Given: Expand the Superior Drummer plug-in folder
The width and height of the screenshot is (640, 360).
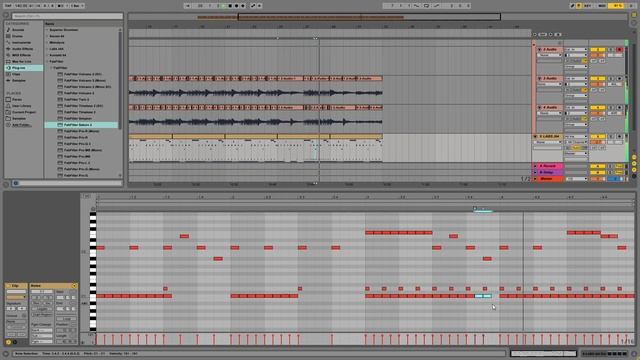Looking at the screenshot, I should point(47,30).
